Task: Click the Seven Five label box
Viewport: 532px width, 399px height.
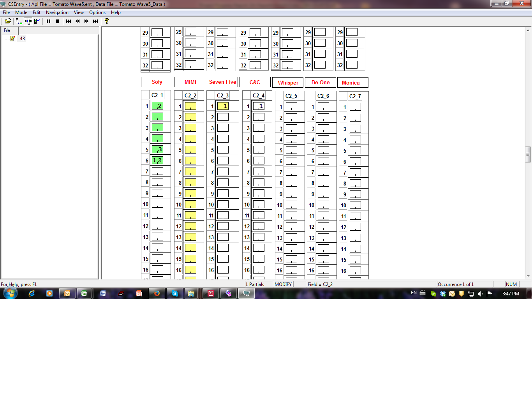Action: click(222, 82)
